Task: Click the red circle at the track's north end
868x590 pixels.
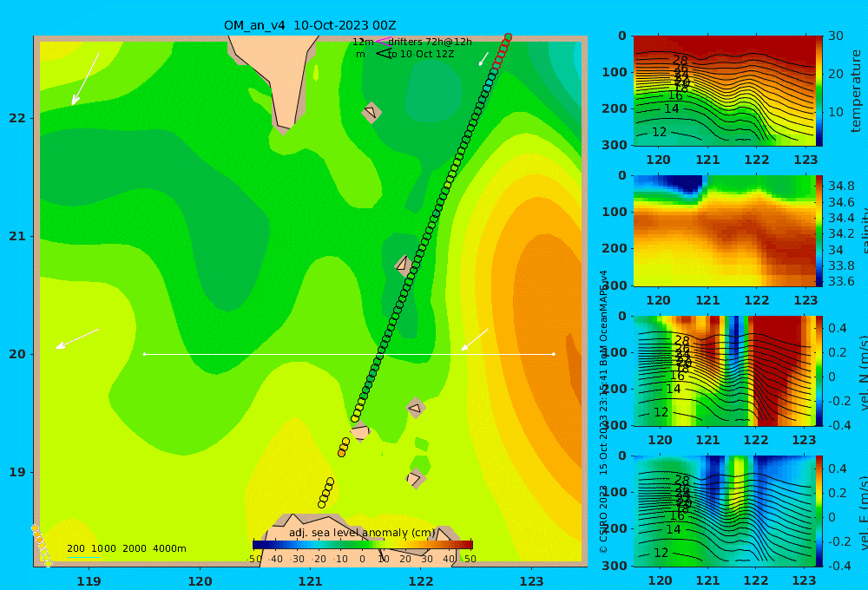Action: click(x=508, y=37)
